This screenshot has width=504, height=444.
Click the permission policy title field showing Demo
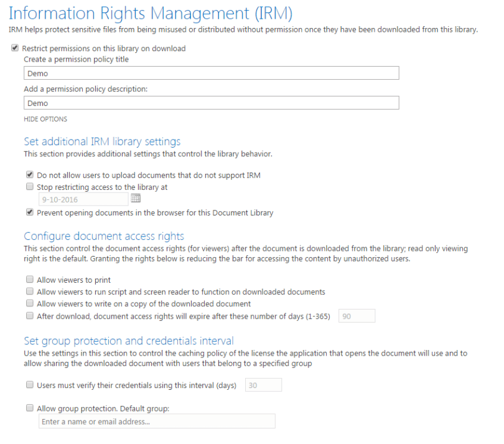point(212,73)
